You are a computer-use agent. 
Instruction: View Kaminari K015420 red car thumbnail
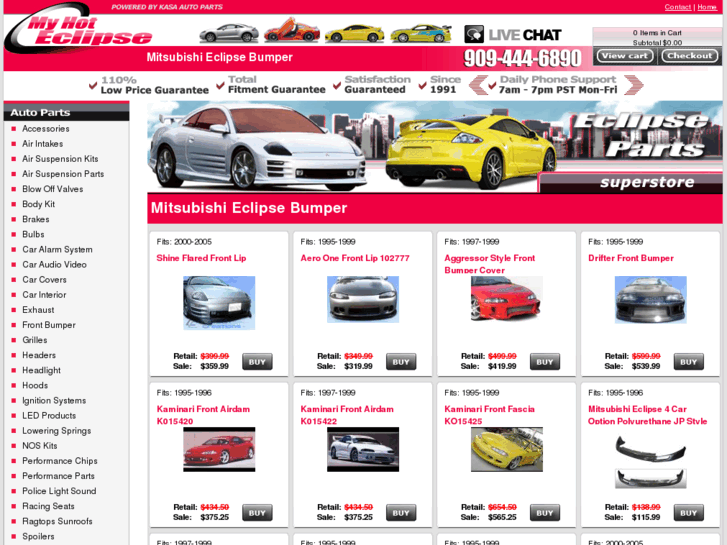pyautogui.click(x=219, y=449)
